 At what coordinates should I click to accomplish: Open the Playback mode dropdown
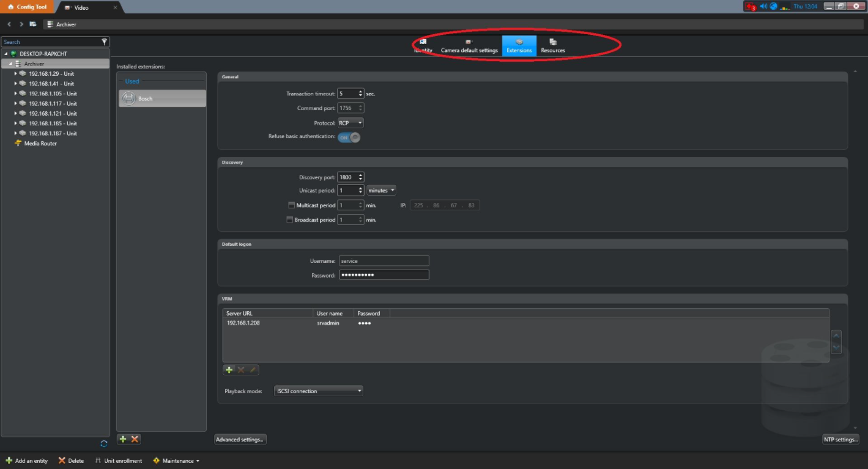319,391
